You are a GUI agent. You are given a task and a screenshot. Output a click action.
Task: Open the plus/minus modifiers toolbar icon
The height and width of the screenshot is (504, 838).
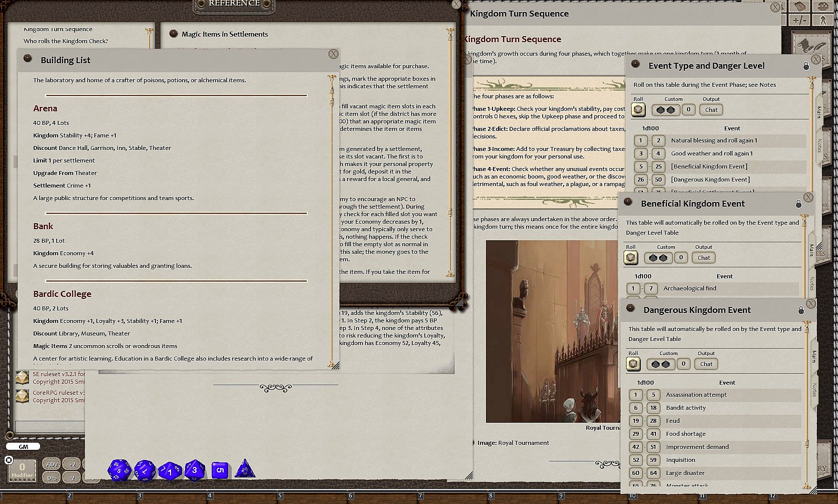(799, 20)
